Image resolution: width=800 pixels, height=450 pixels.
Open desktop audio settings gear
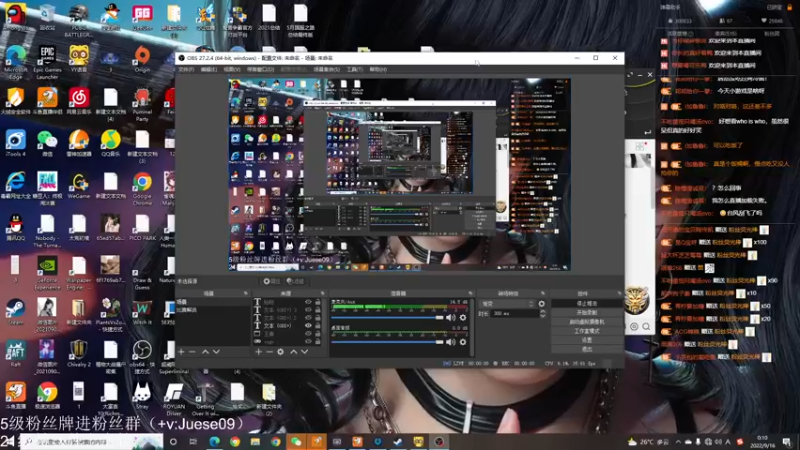click(x=463, y=342)
